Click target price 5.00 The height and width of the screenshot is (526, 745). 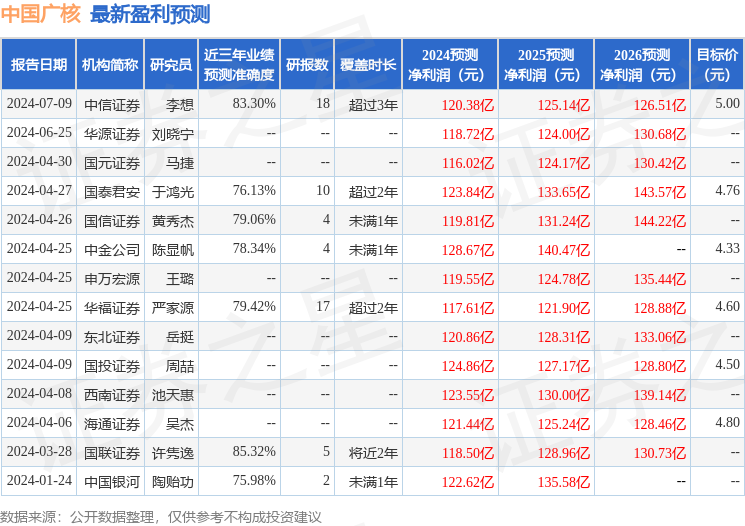pyautogui.click(x=728, y=103)
